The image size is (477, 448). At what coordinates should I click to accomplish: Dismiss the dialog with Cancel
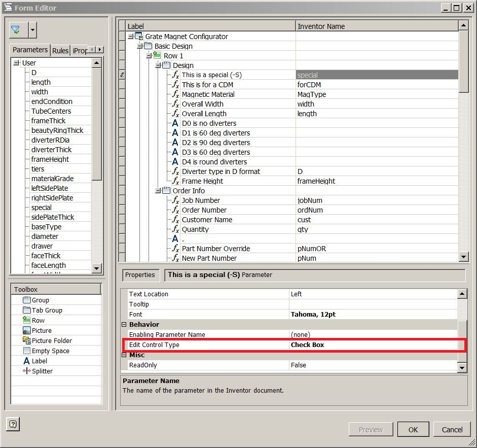[451, 429]
